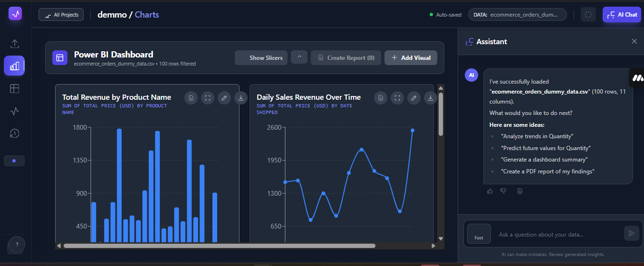Click the dashboard scroll up arrow

(441, 87)
